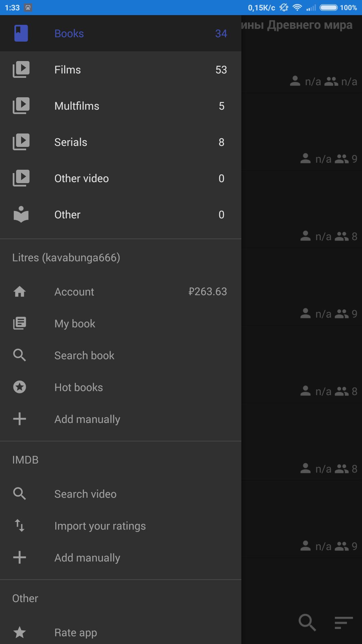This screenshot has width=362, height=644.
Task: Open My book library
Action: point(75,324)
